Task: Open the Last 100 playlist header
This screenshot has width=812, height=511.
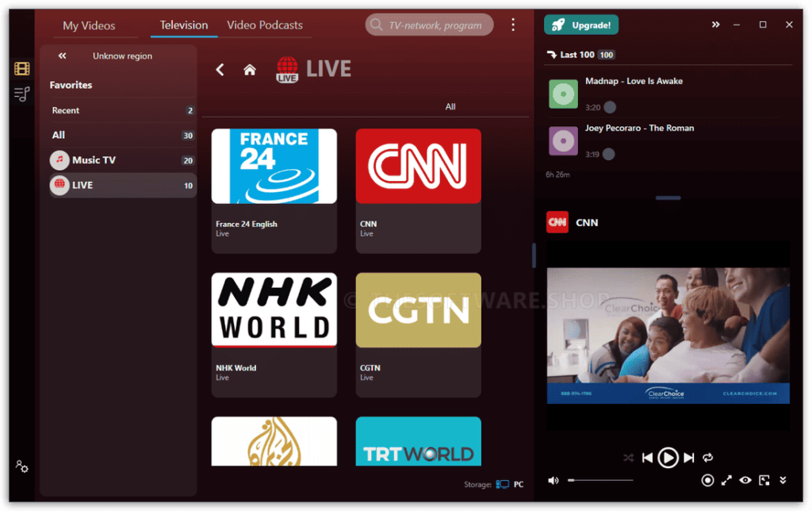Action: click(x=580, y=55)
